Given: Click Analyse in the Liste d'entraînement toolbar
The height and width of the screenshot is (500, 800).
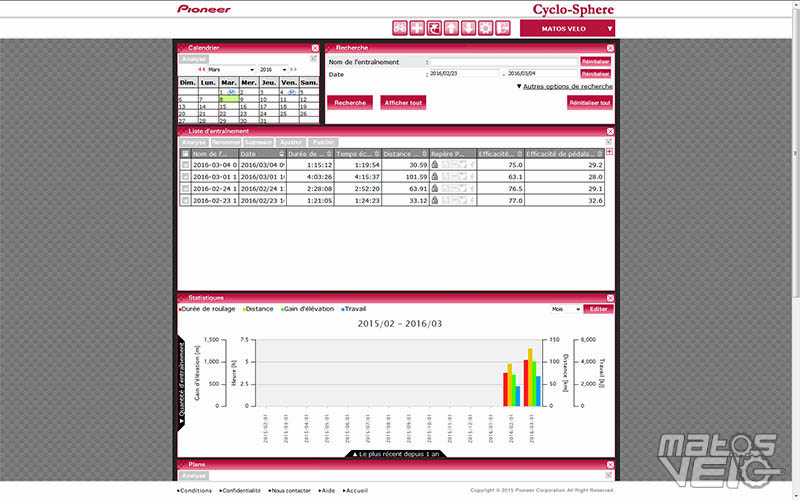Looking at the screenshot, I should pyautogui.click(x=193, y=142).
